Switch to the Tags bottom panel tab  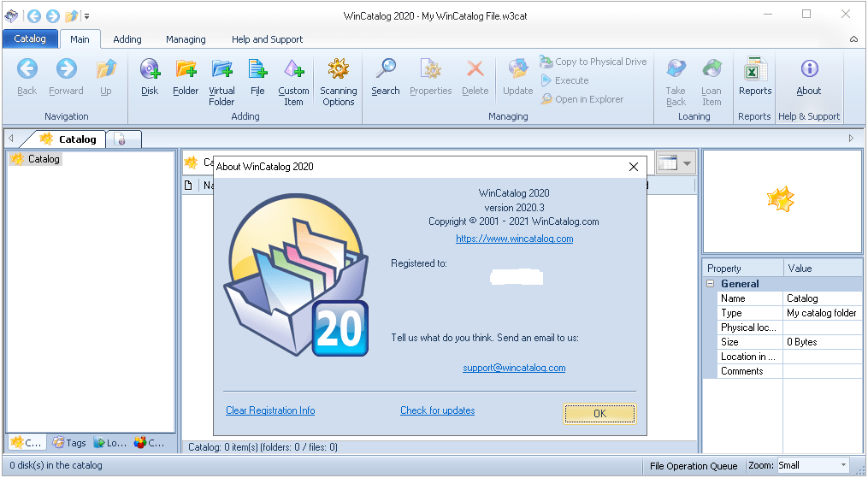pyautogui.click(x=70, y=443)
